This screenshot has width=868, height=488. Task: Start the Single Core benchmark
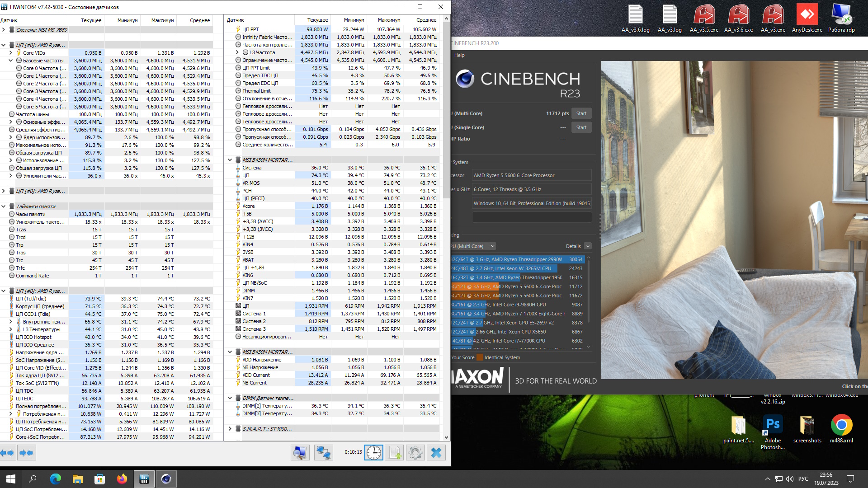[581, 127]
